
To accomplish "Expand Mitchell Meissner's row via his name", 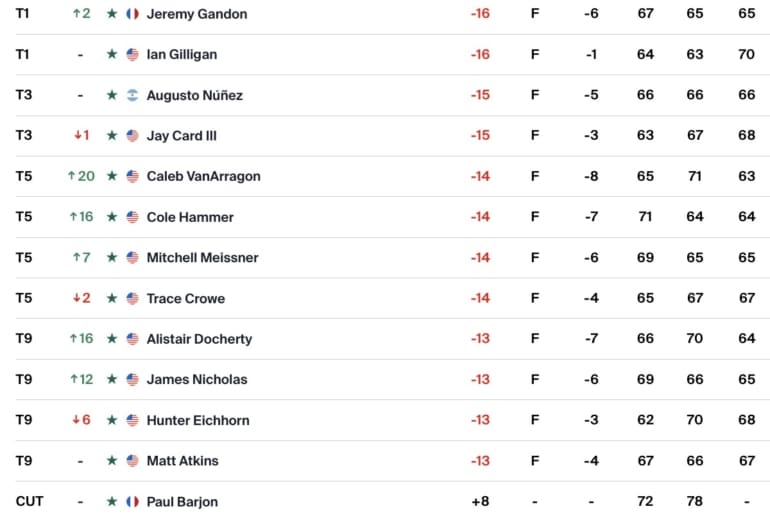I will 202,257.
